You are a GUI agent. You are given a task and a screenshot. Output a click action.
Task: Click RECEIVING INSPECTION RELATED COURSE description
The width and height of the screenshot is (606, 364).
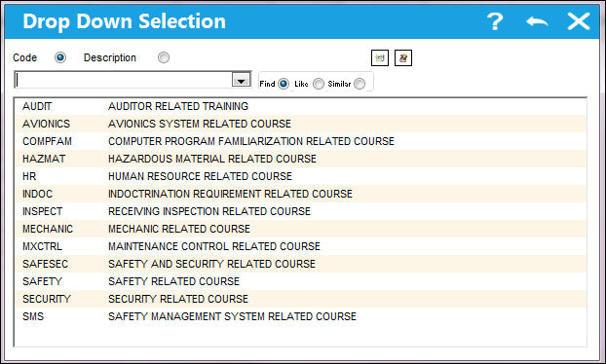click(209, 211)
